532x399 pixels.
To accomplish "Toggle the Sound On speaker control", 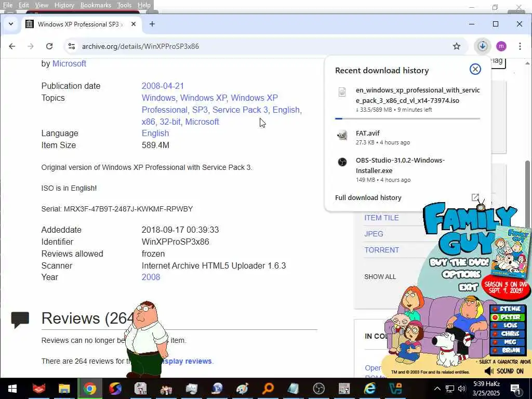I will point(504,371).
